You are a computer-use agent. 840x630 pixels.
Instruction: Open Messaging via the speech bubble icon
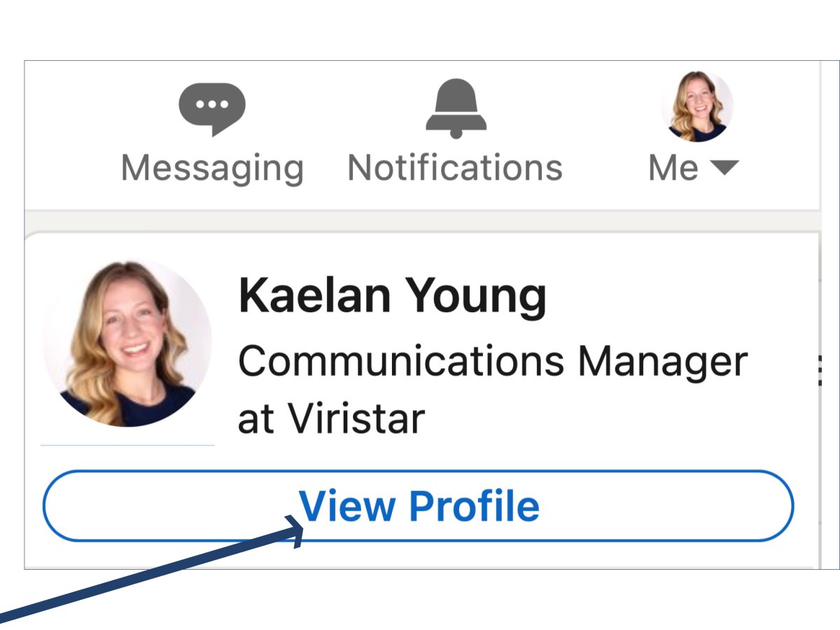212,107
